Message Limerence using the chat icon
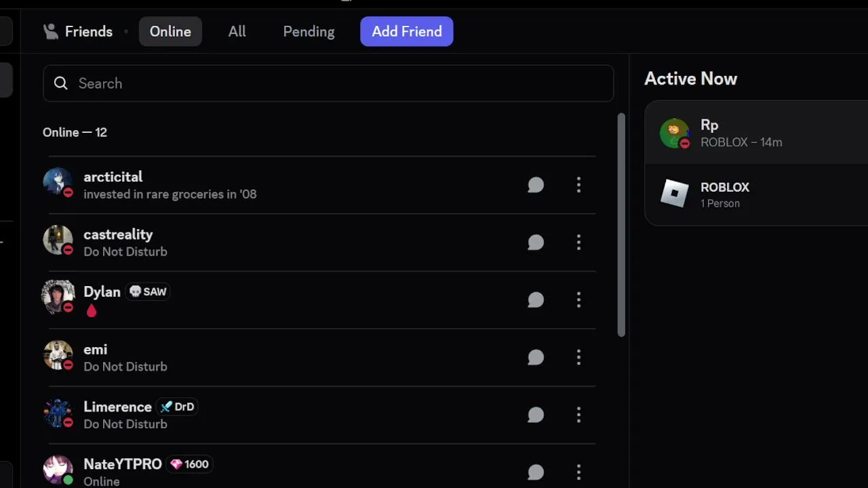Viewport: 868px width, 488px height. pyautogui.click(x=536, y=415)
